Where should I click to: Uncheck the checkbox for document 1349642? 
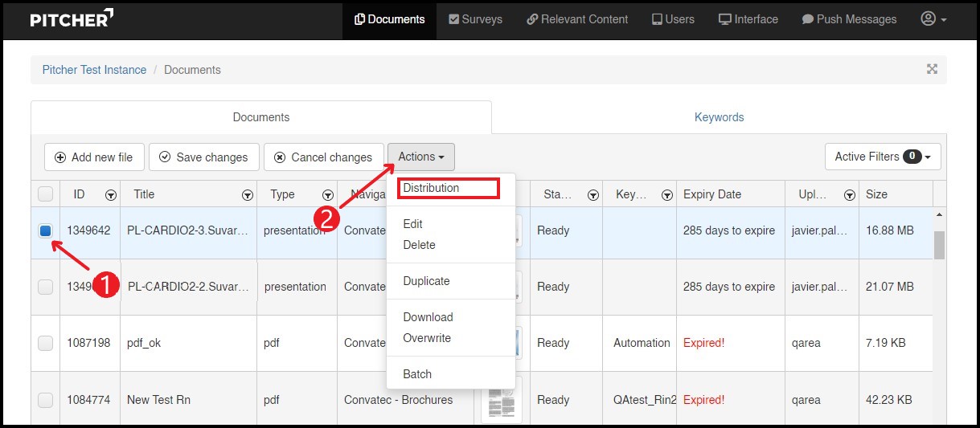pyautogui.click(x=46, y=231)
